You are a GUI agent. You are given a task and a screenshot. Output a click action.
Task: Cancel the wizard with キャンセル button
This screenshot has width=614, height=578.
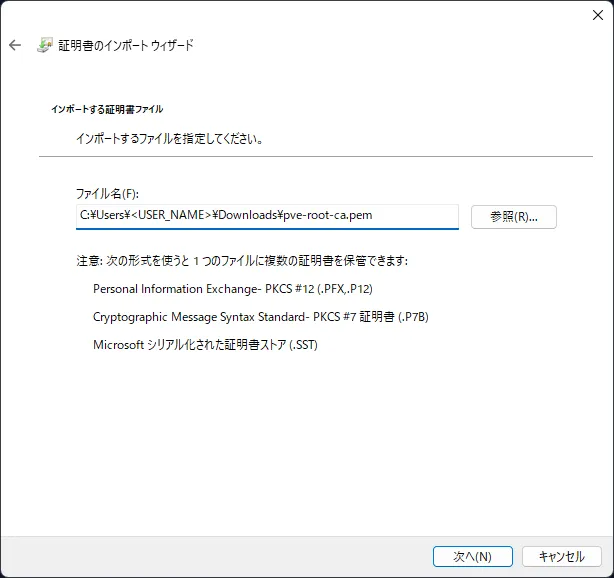coord(562,556)
